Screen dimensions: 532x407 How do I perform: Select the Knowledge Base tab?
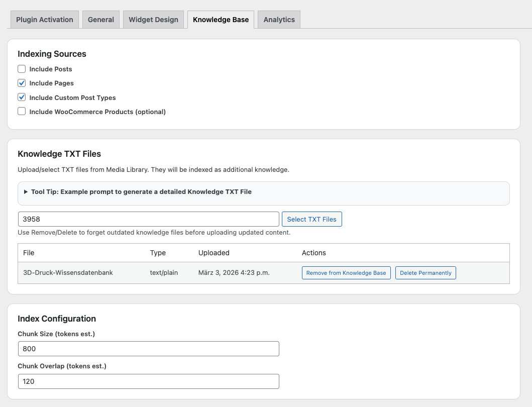point(221,20)
